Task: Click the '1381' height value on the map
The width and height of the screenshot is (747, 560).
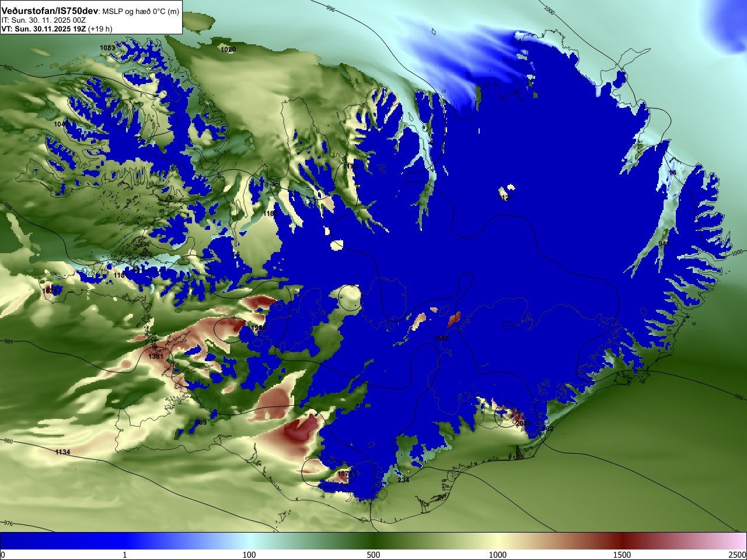Action: coord(156,356)
